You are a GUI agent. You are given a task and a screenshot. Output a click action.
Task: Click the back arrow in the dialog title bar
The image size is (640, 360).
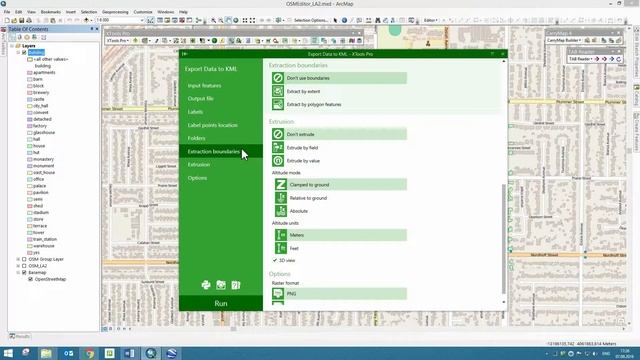coord(184,54)
